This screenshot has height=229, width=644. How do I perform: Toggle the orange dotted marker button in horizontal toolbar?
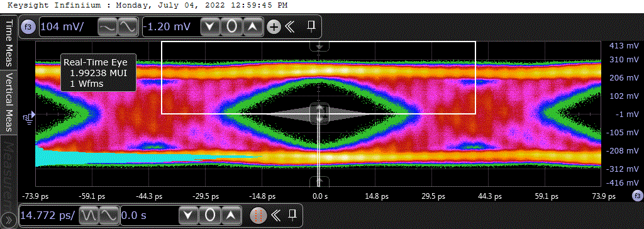pyautogui.click(x=258, y=215)
